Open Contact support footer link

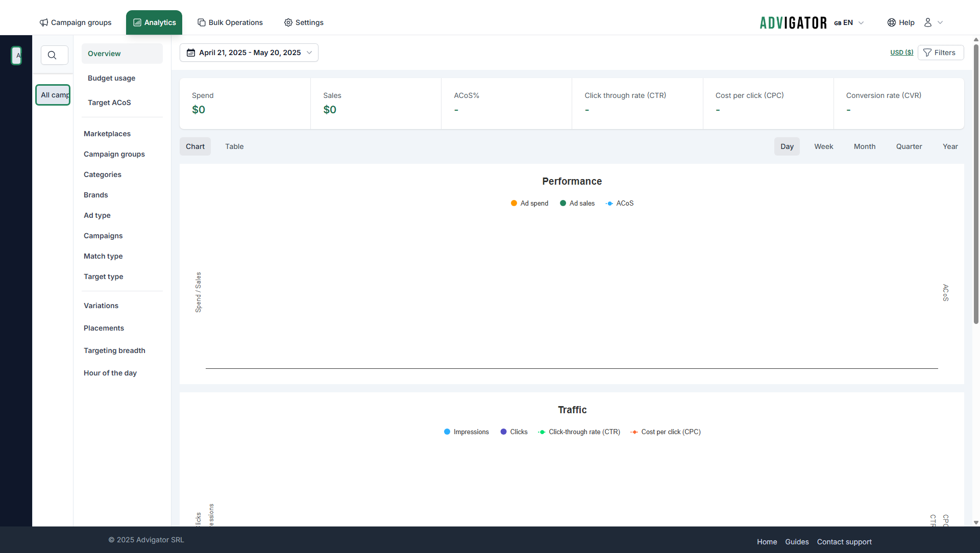coord(844,542)
